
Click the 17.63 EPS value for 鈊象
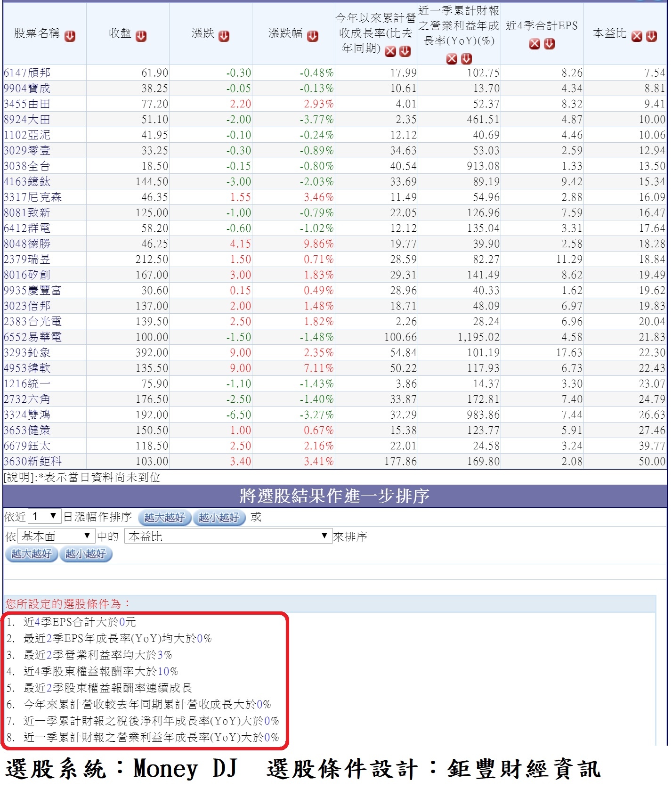pos(569,353)
